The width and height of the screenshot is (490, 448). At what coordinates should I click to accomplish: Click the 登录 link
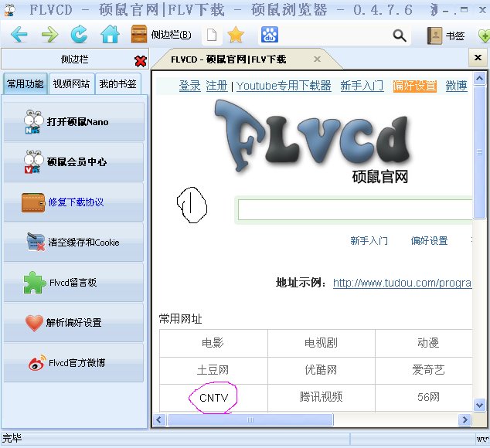(189, 85)
